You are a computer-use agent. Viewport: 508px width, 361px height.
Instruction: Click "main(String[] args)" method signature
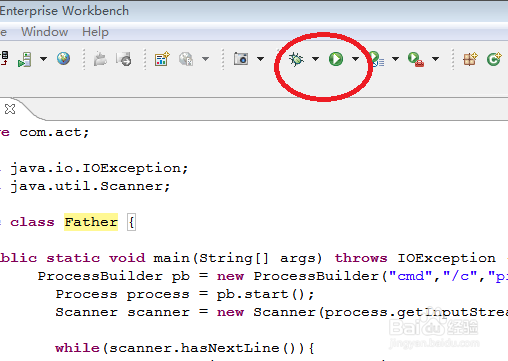238,258
